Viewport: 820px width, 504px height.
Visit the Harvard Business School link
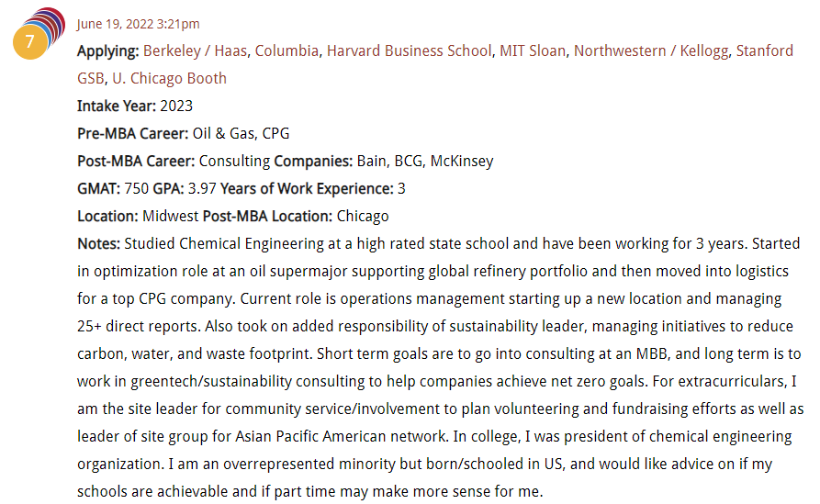[410, 50]
